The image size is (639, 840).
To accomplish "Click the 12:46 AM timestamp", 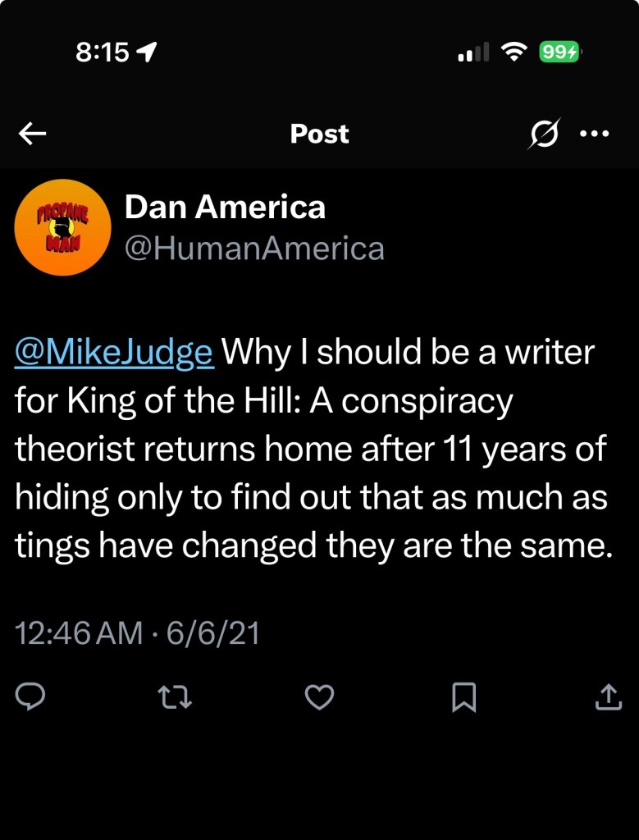I will tap(79, 633).
